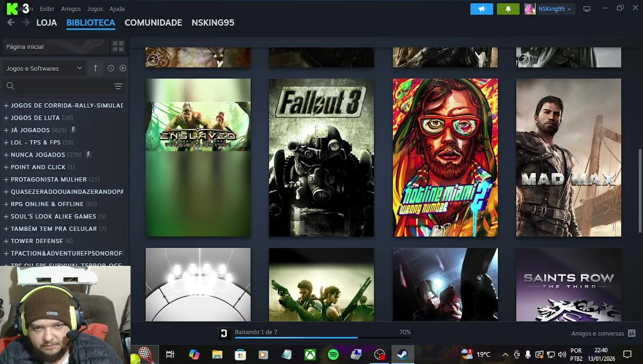The width and height of the screenshot is (643, 364).
Task: Expand LOL - TPS & FPS collection
Action: point(6,143)
